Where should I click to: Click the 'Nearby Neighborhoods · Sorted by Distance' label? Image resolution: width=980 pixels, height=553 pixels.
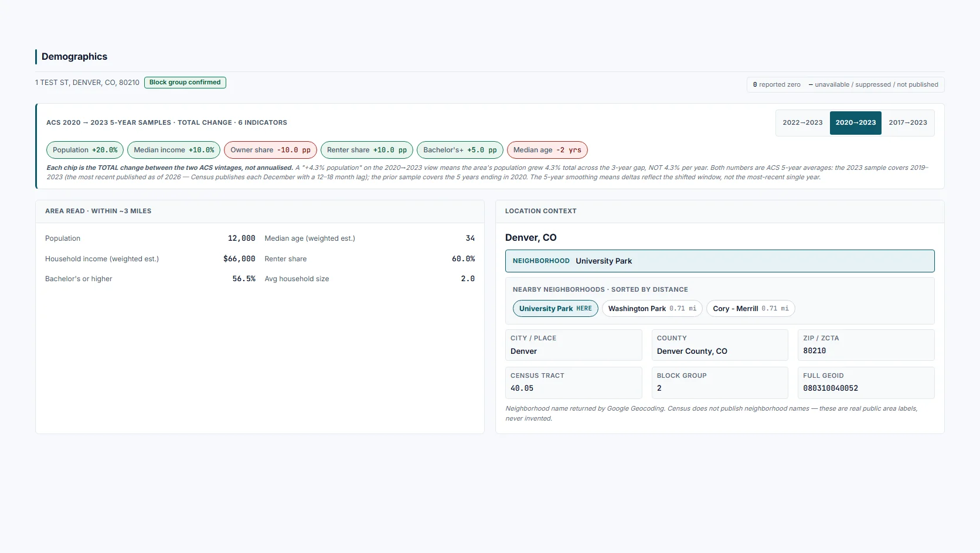(600, 289)
